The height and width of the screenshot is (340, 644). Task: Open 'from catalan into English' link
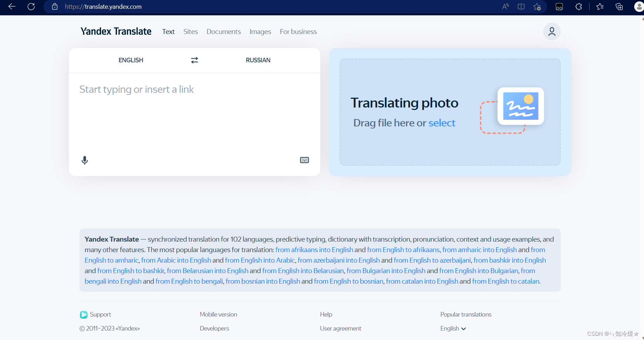pyautogui.click(x=422, y=281)
